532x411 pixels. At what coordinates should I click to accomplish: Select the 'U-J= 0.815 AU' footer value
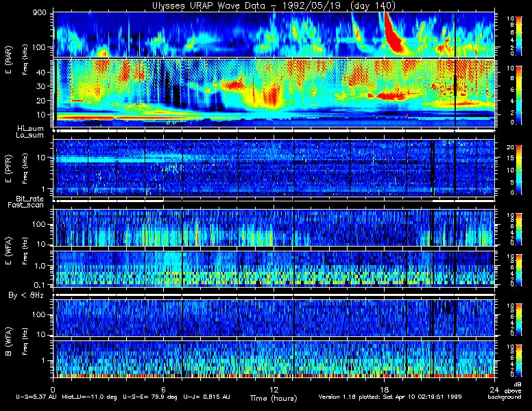pos(206,397)
